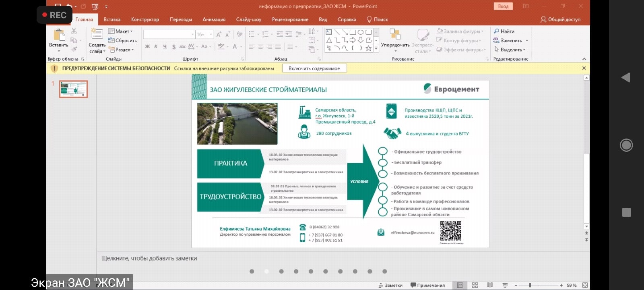Toggle bold formatting (Ж)

click(x=147, y=47)
